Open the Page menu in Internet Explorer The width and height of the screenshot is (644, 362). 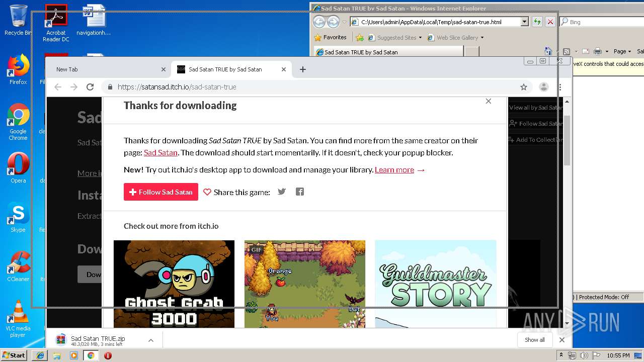tap(622, 51)
